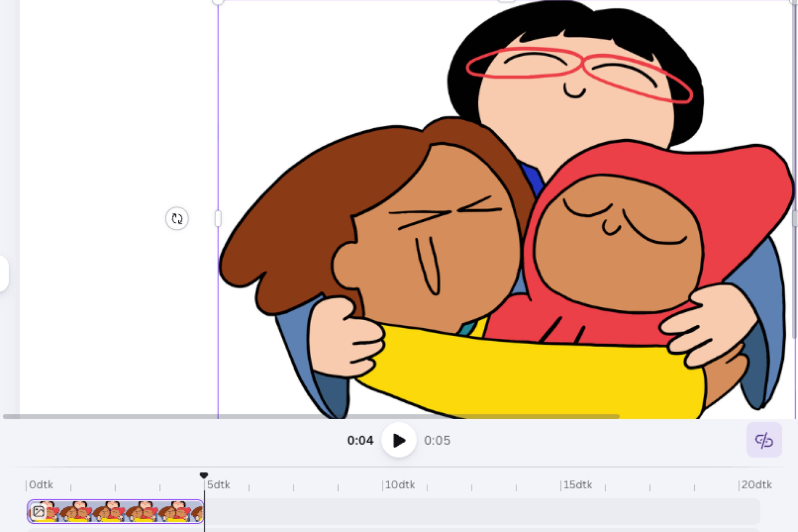Select the hugging clip thumbnail in timeline
This screenshot has width=798, height=532.
pos(115,511)
